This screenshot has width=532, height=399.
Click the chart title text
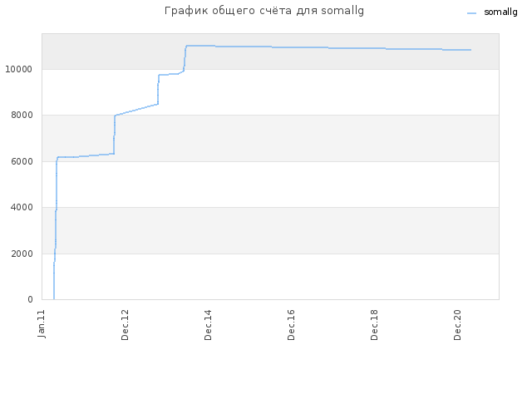[x=264, y=11]
